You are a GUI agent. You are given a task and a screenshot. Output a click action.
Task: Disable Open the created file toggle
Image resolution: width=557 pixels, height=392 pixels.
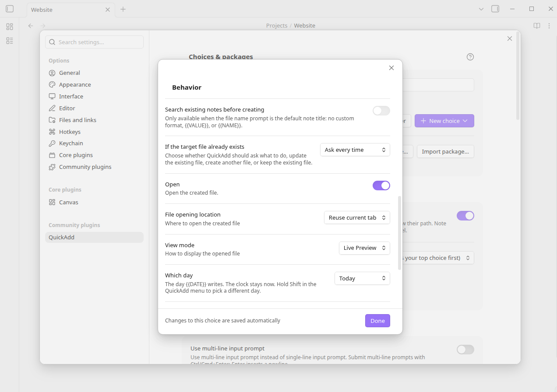click(381, 185)
